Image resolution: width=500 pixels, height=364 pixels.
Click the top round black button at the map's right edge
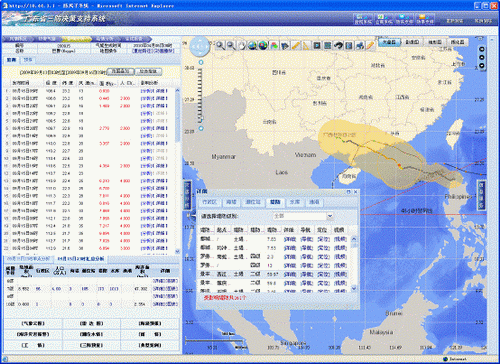482,49
